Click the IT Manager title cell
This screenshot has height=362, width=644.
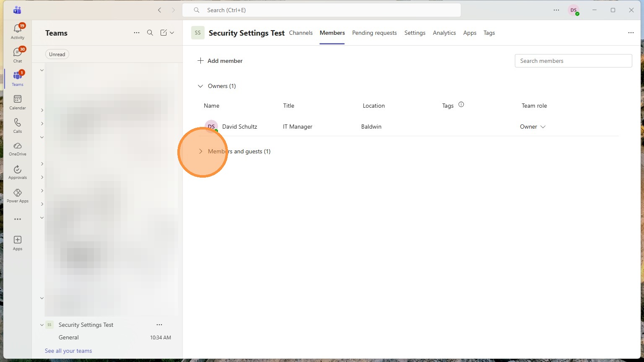pyautogui.click(x=298, y=127)
